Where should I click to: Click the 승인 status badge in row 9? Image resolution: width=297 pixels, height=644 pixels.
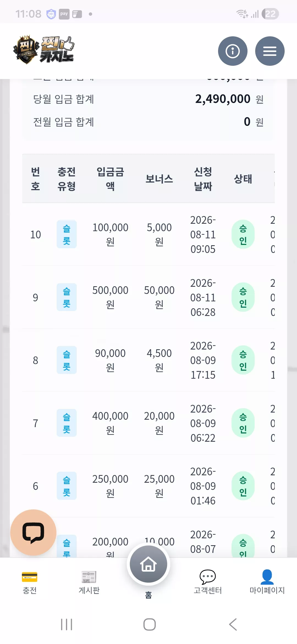(243, 297)
